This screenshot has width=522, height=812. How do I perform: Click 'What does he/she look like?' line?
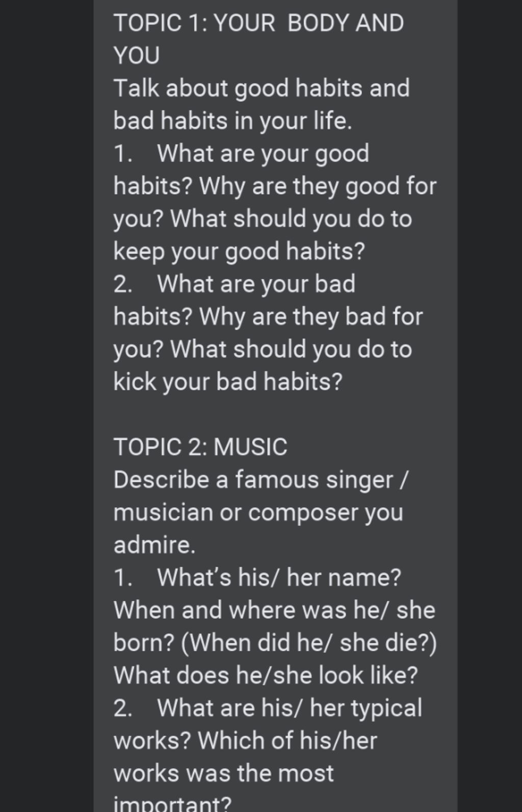coord(266,675)
